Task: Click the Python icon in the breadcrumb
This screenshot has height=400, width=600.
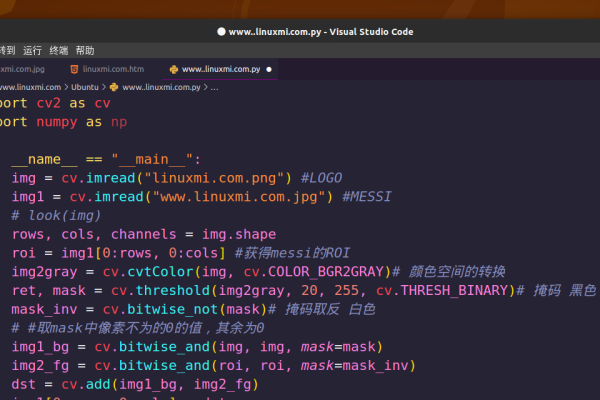Action: tap(114, 87)
